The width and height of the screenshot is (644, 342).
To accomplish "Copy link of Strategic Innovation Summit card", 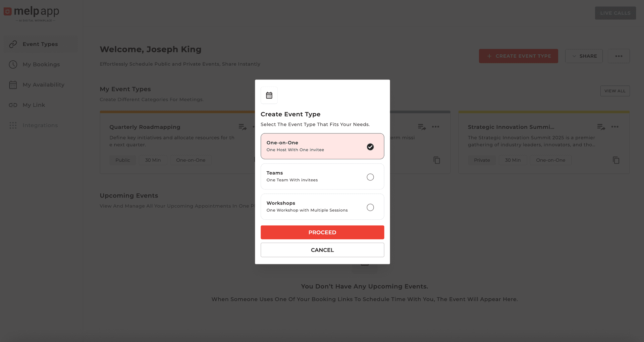I will click(x=616, y=160).
